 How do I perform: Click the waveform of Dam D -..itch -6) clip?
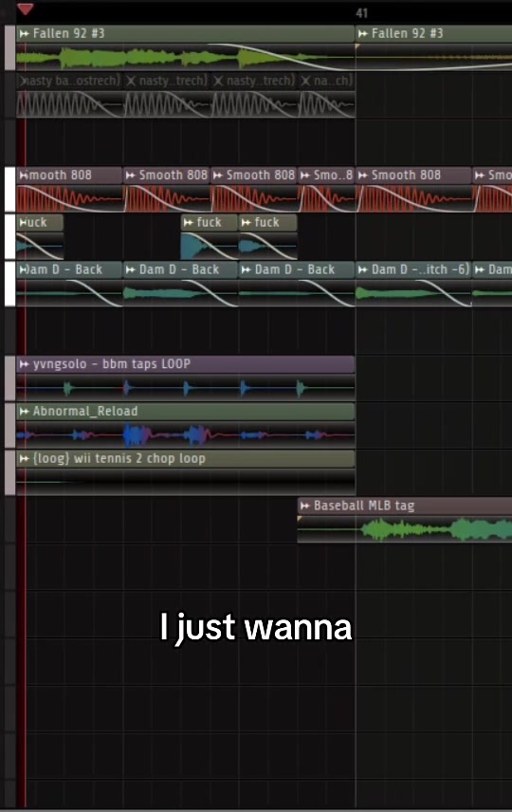point(413,294)
